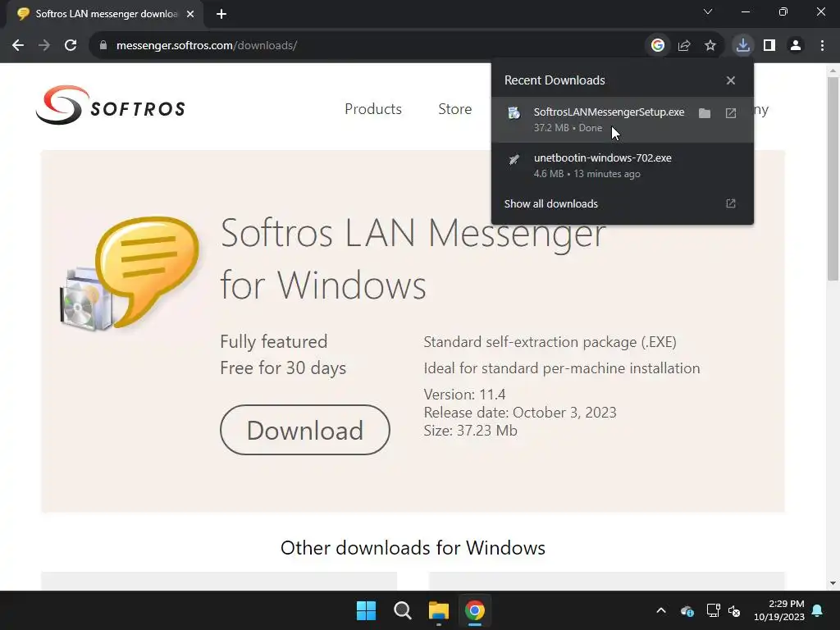View site information lock icon
840x630 pixels.
click(103, 46)
